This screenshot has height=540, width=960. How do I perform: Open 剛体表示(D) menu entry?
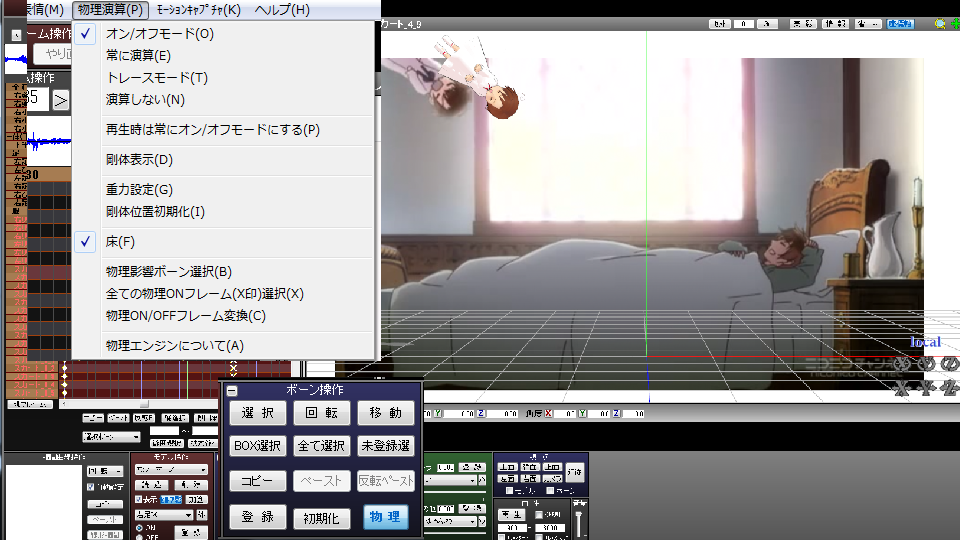point(222,160)
